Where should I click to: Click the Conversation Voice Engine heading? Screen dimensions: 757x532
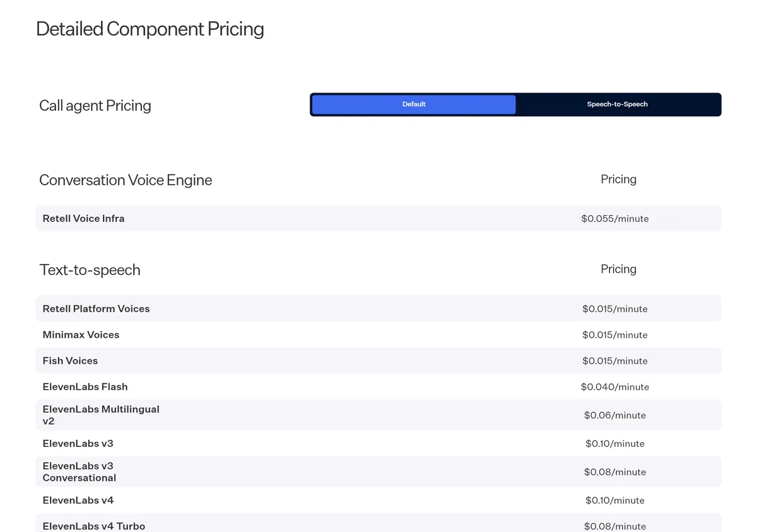click(126, 180)
